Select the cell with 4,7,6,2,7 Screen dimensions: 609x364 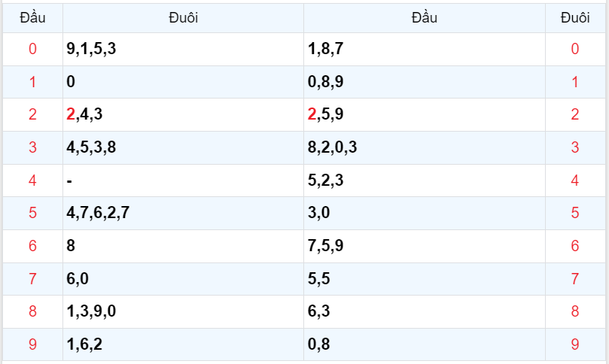(98, 213)
